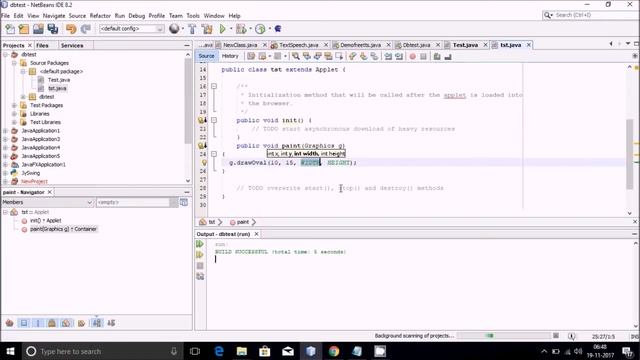This screenshot has height=360, width=640.
Task: Click the Stop square icon in Output panel
Action: [x=200, y=266]
